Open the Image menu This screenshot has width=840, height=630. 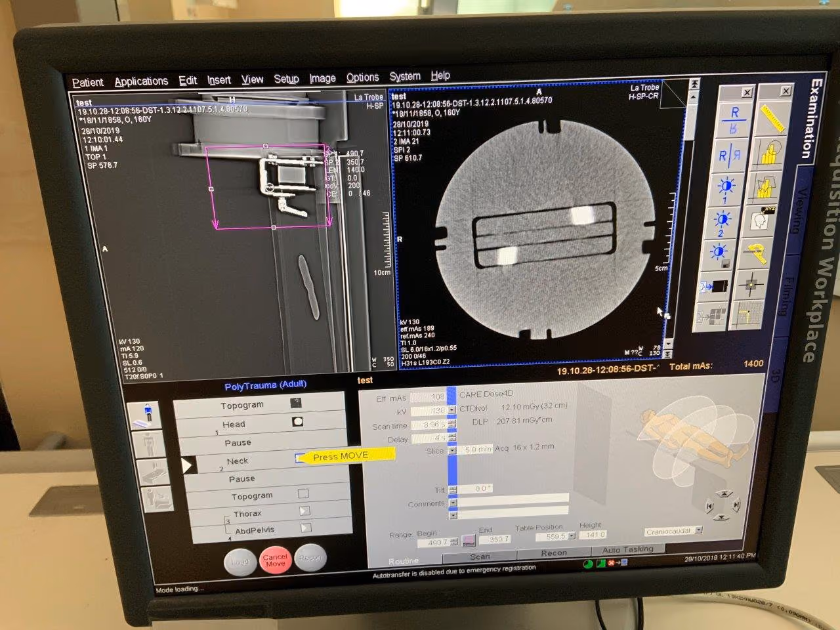(x=322, y=78)
